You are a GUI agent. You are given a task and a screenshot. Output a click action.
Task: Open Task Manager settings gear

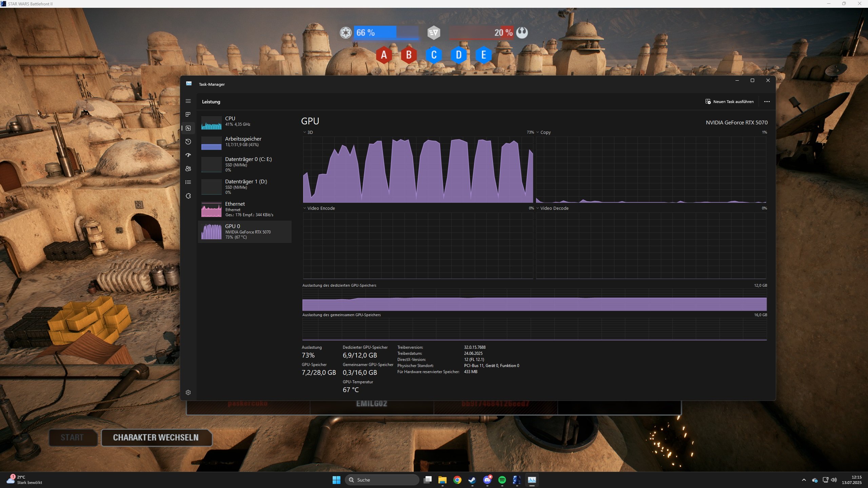188,392
